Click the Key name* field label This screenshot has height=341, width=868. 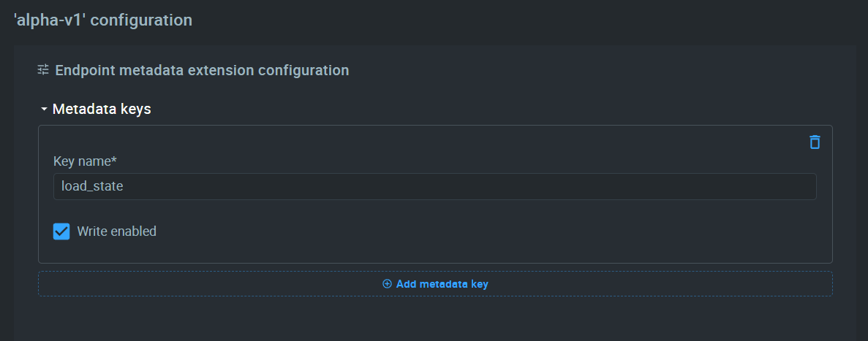(x=86, y=161)
